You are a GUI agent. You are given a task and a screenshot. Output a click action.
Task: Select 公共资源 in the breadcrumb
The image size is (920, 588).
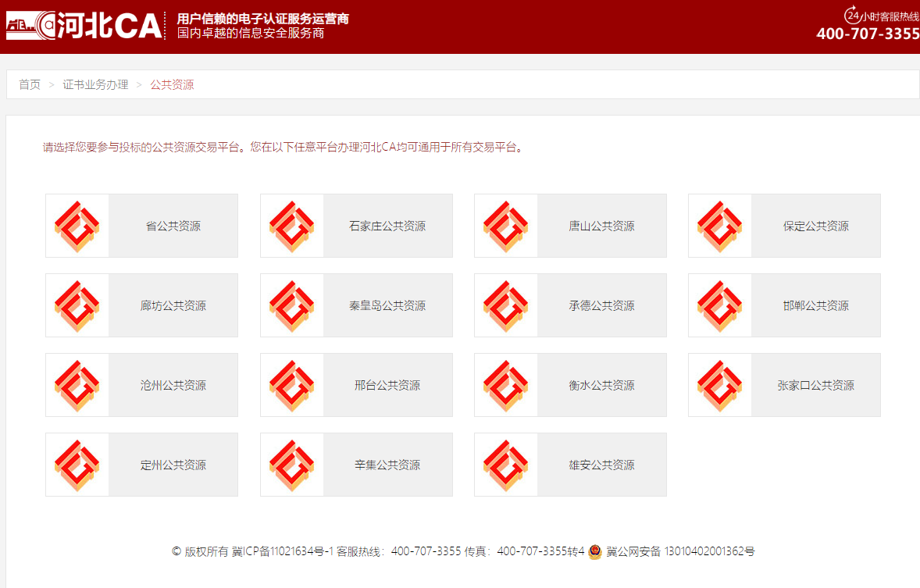[x=172, y=84]
